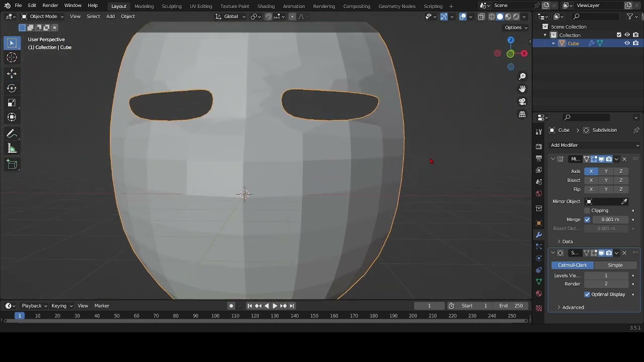This screenshot has height=362, width=644.
Task: Open the Render properties tab
Action: (x=539, y=146)
